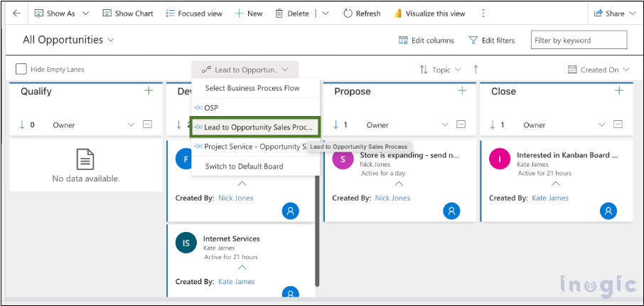Collapse the Qualify lane
This screenshot has height=306, width=644.
point(147,125)
